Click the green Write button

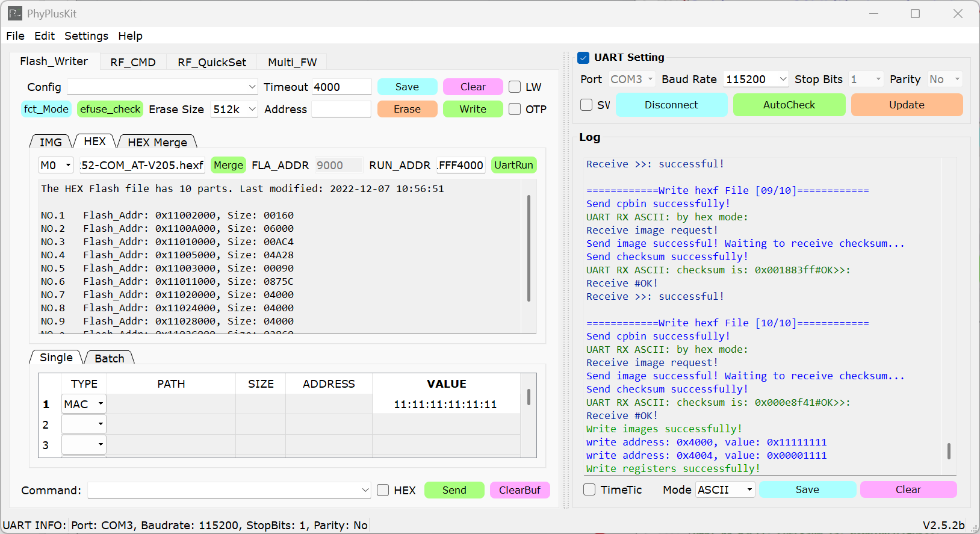[x=473, y=109]
